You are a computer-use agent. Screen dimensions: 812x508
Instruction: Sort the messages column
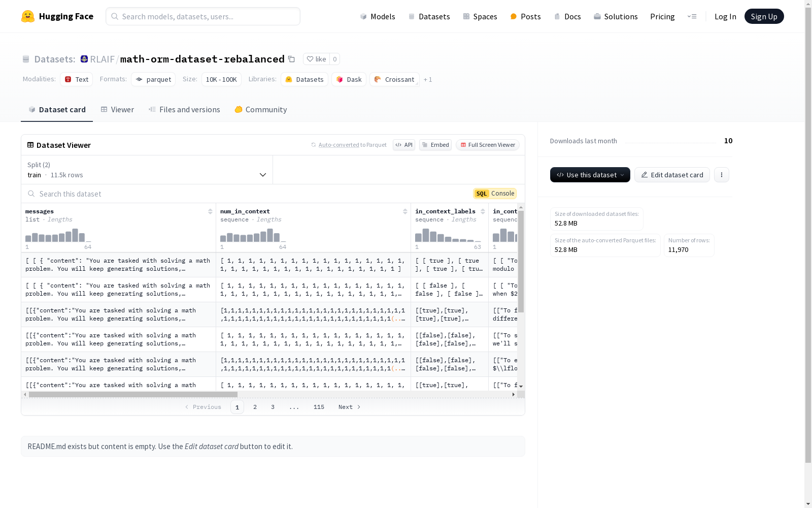[x=210, y=211]
